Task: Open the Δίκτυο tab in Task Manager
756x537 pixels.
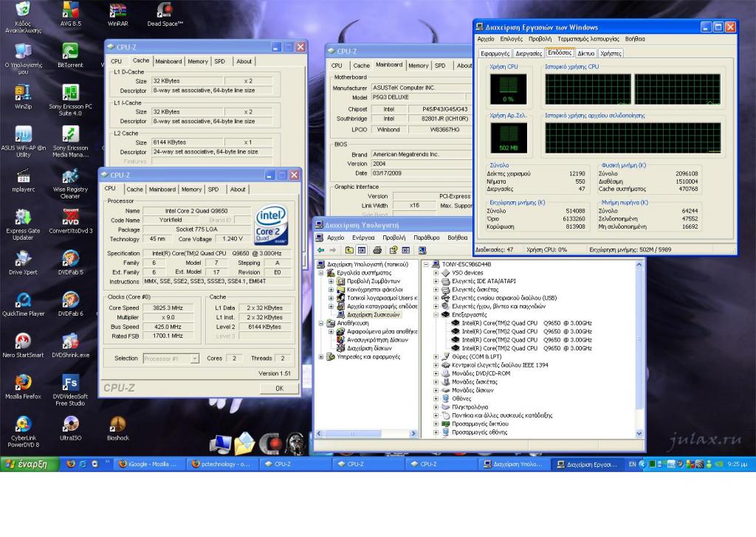Action: coord(585,53)
